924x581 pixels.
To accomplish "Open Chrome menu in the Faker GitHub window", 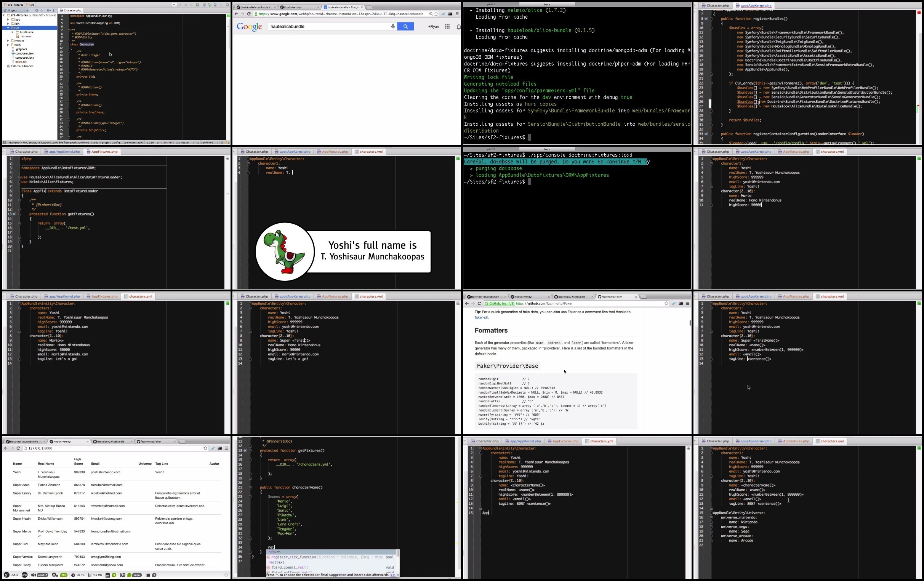I will pos(688,304).
